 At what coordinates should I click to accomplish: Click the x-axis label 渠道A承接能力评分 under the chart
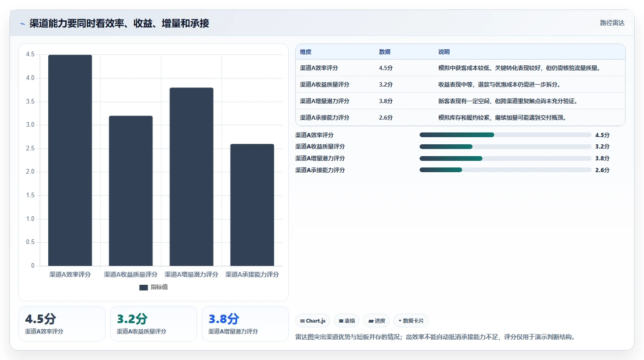[x=252, y=274]
